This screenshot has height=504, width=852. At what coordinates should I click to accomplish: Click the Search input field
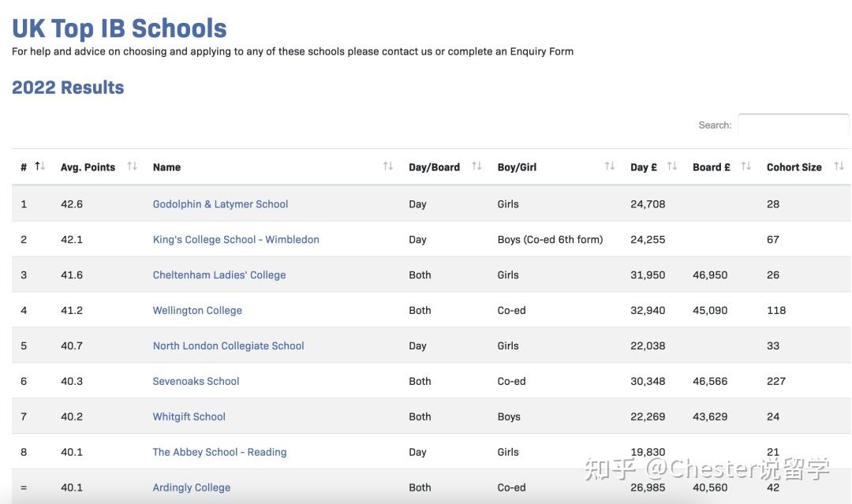point(793,125)
